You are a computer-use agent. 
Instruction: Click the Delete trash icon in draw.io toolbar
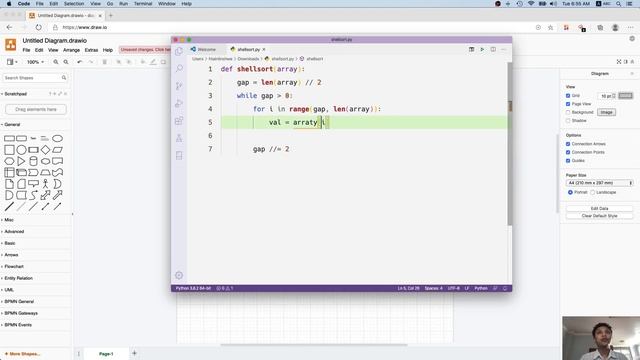[x=104, y=62]
